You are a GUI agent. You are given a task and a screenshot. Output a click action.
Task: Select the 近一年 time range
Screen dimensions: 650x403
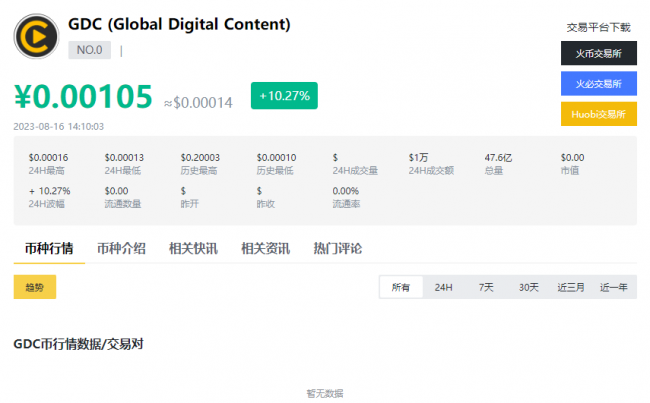tap(614, 287)
